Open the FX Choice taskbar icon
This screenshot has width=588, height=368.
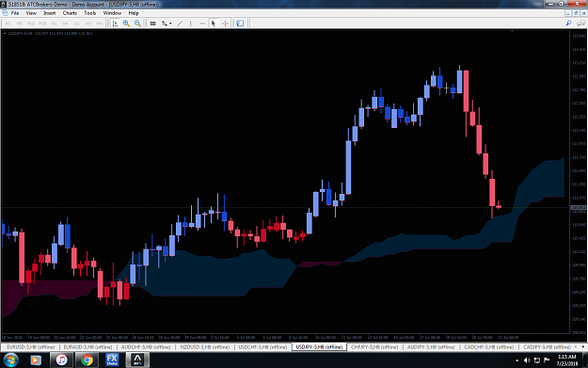pyautogui.click(x=112, y=360)
